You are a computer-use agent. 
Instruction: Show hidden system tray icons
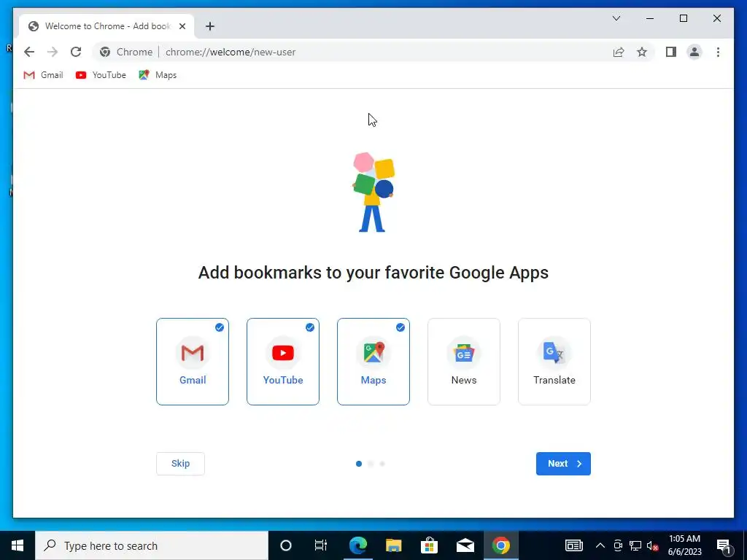click(x=600, y=545)
